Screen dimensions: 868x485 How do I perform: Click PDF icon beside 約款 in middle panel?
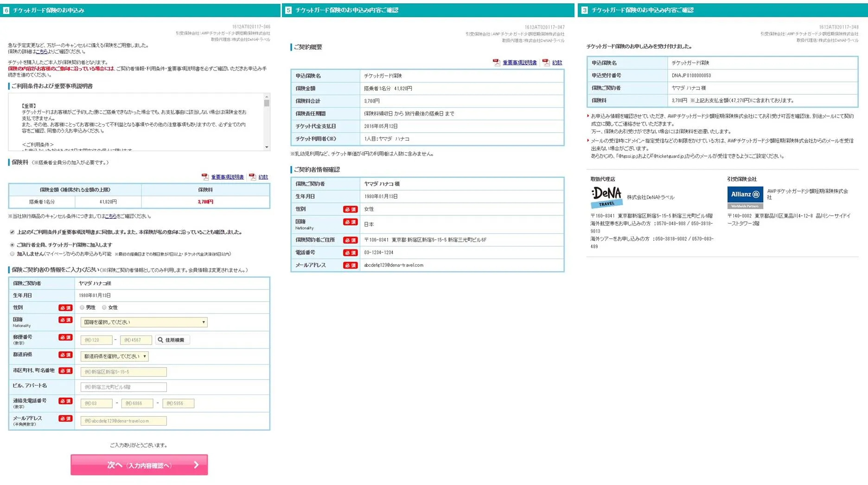[546, 63]
